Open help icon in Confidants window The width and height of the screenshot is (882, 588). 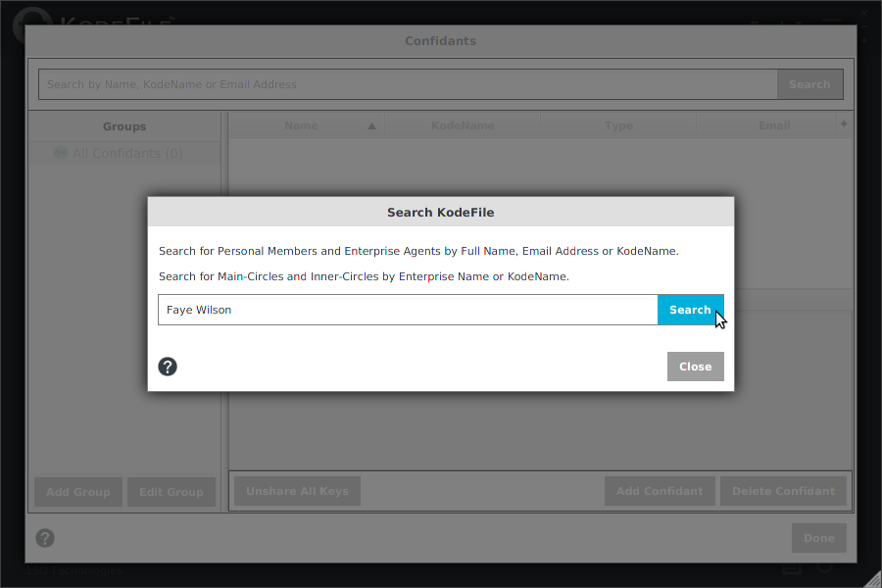(45, 538)
